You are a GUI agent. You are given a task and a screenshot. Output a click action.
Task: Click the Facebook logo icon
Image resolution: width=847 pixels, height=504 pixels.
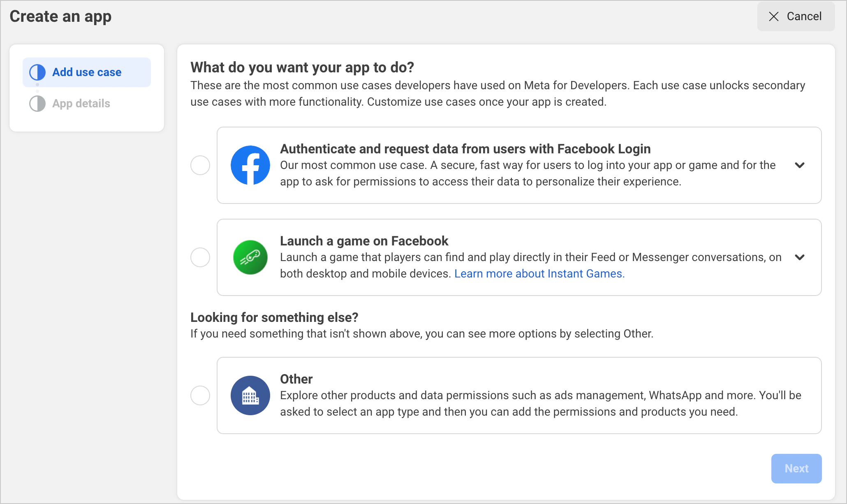click(250, 165)
